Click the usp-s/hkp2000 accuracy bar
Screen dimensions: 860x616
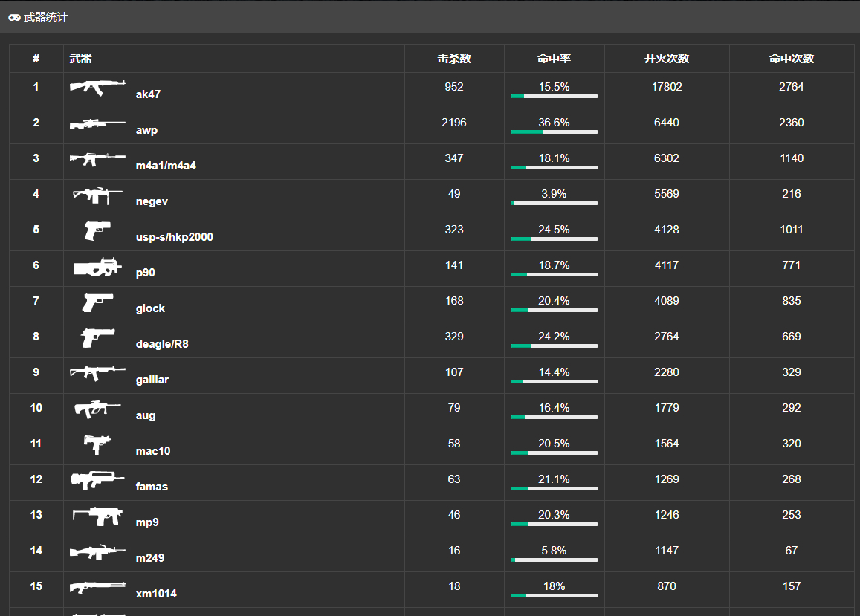[x=554, y=239]
